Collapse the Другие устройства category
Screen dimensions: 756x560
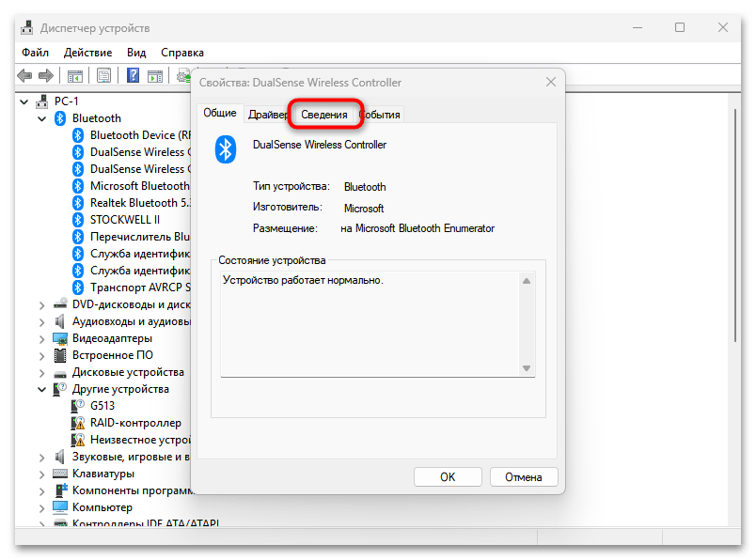(42, 389)
